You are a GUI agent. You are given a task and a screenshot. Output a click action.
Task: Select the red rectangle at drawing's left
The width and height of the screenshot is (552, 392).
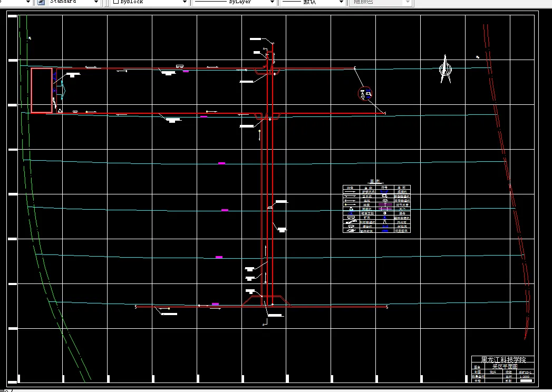tap(42, 91)
